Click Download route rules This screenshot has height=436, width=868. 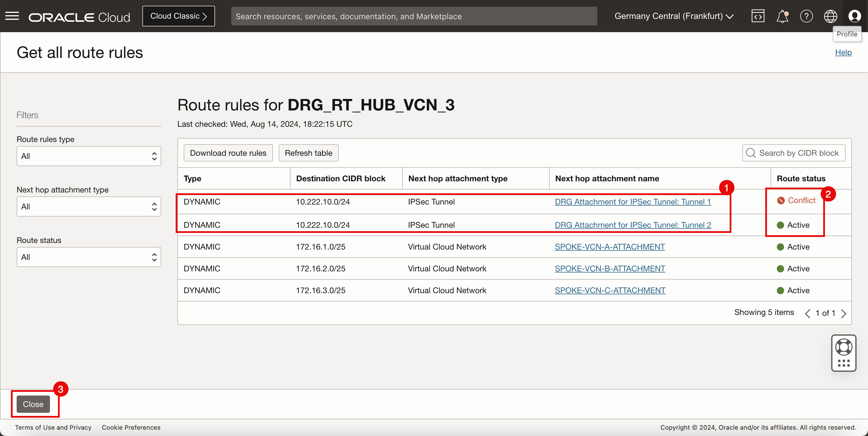click(228, 153)
